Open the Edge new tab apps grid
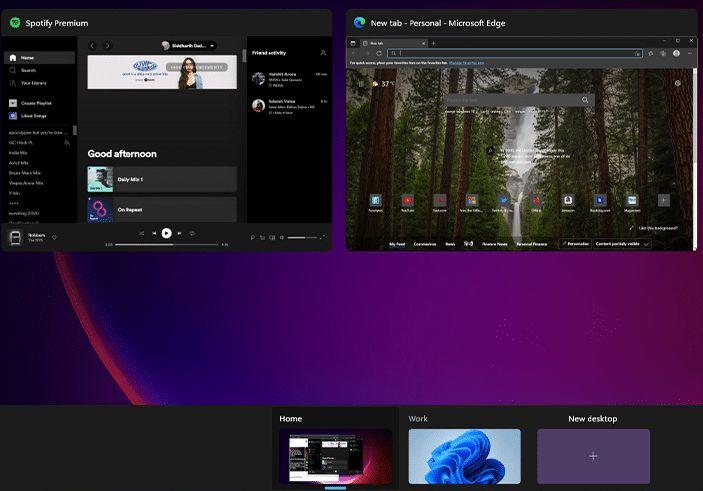 click(361, 84)
